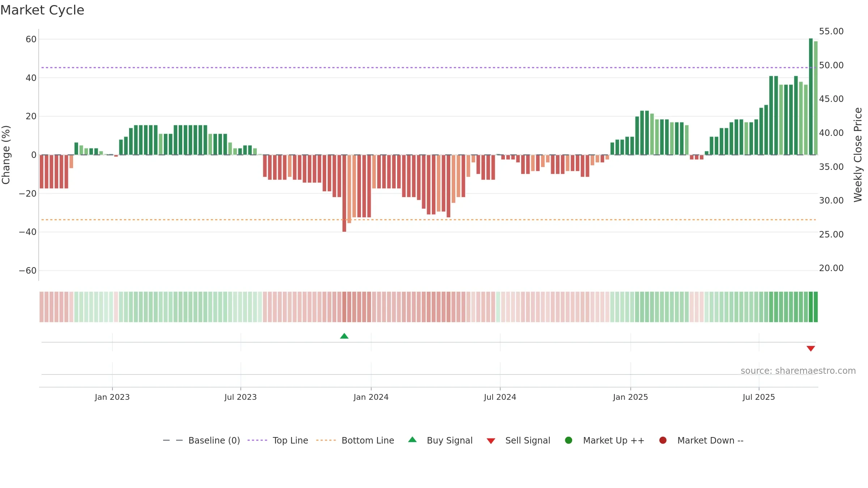Click the red Sell Signal triangle marker
This screenshot has height=488, width=868.
pyautogui.click(x=810, y=348)
